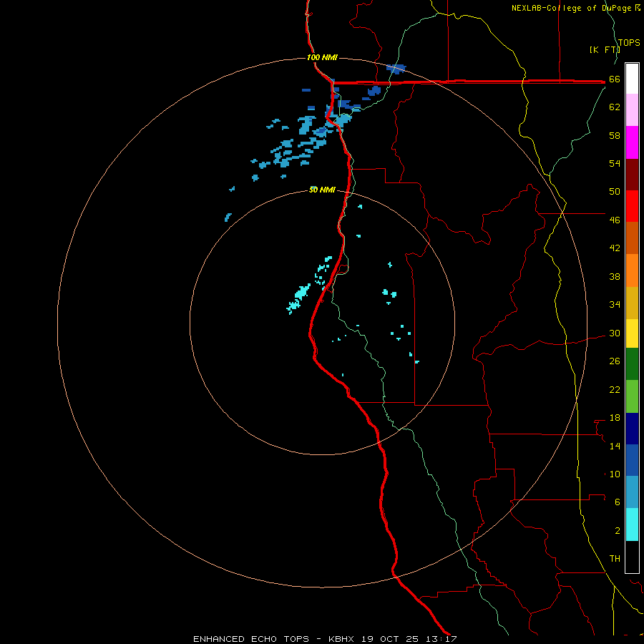Viewport: 644px width, 644px height.
Task: Click legend value "30"
Action: point(615,333)
